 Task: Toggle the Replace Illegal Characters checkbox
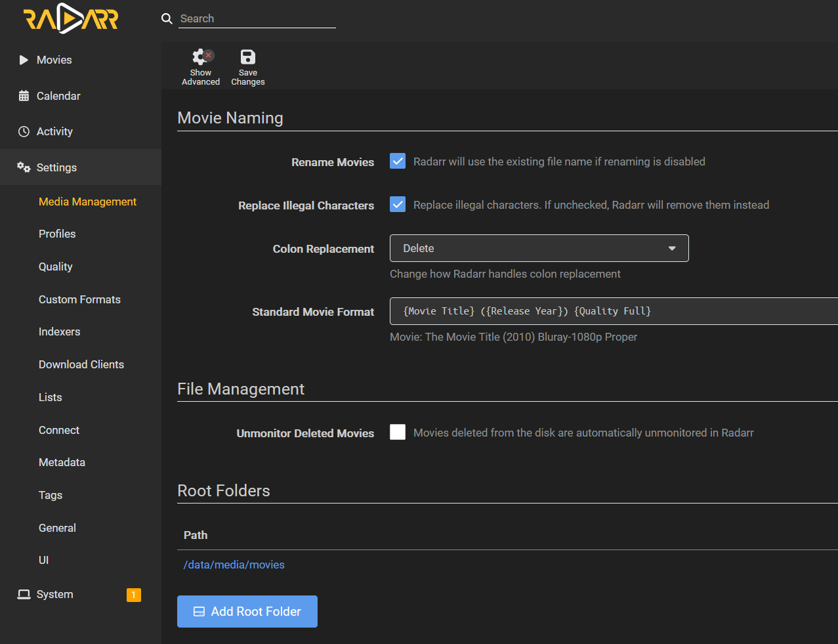pyautogui.click(x=398, y=205)
